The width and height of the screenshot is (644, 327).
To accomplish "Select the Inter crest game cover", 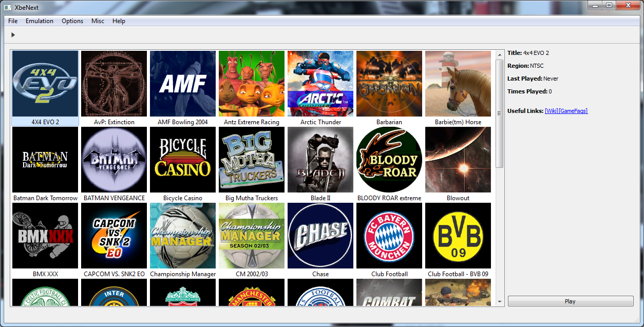I will click(x=114, y=293).
